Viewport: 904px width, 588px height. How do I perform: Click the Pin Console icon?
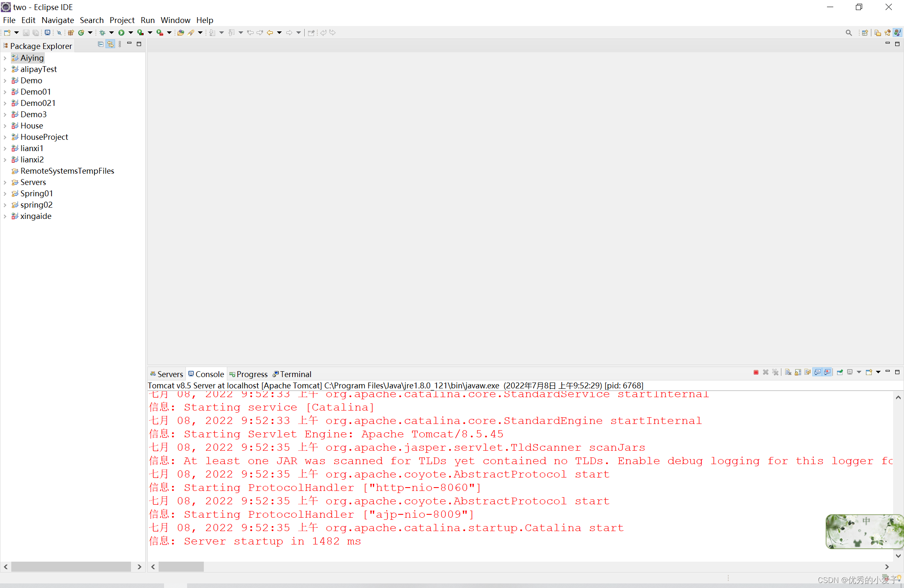840,372
